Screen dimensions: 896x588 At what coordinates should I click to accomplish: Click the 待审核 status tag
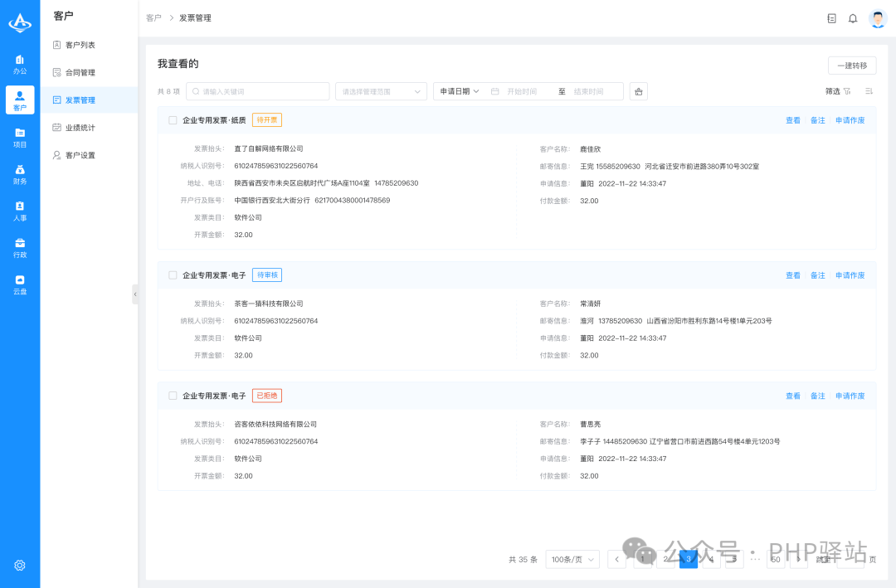pyautogui.click(x=267, y=275)
